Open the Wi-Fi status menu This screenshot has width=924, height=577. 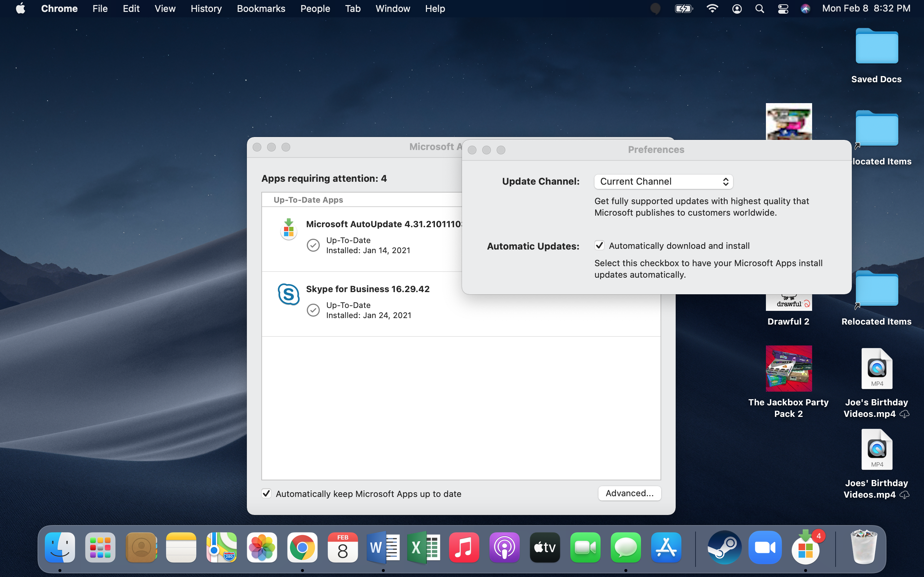[712, 9]
